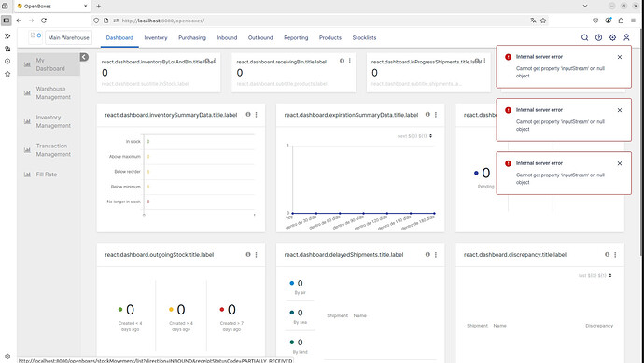Bookmark this page with star icon
The width and height of the screenshot is (644, 363).
click(543, 21)
